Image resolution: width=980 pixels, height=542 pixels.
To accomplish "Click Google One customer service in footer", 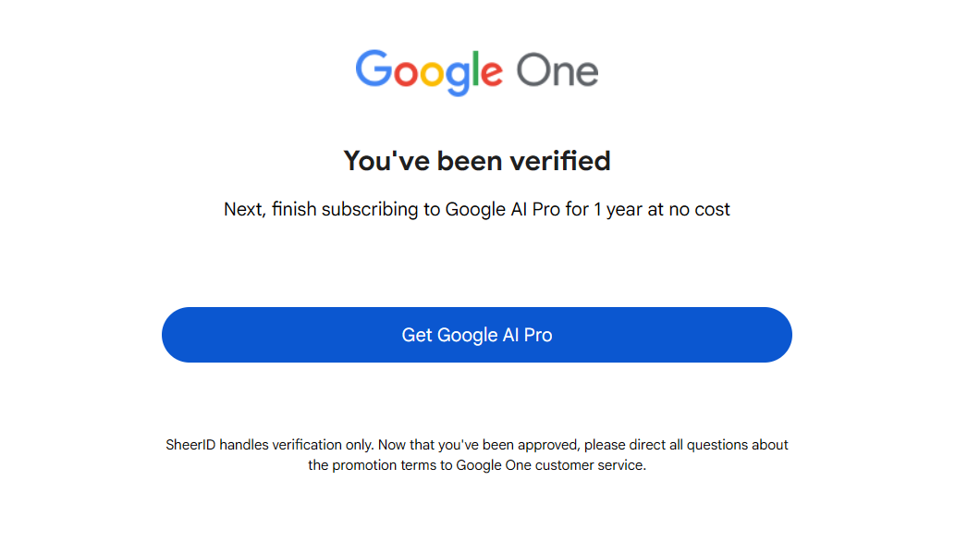I will tap(551, 465).
